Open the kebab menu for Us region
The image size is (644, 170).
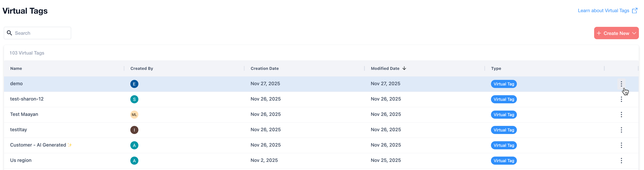(621, 160)
